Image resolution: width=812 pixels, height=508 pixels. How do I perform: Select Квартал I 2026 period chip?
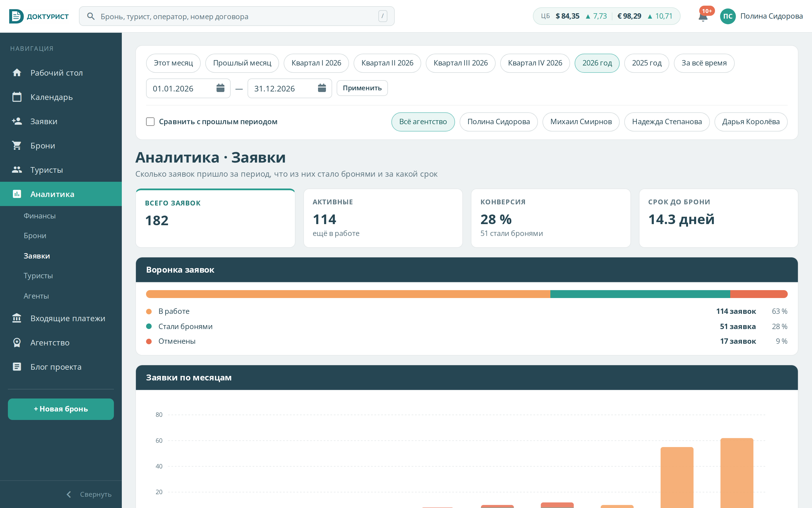316,63
